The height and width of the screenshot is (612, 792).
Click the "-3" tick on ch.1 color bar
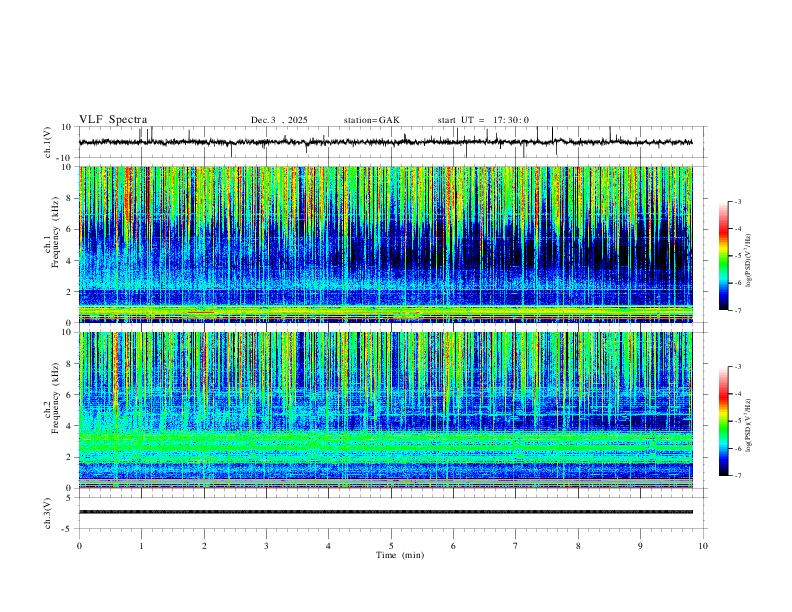(737, 201)
